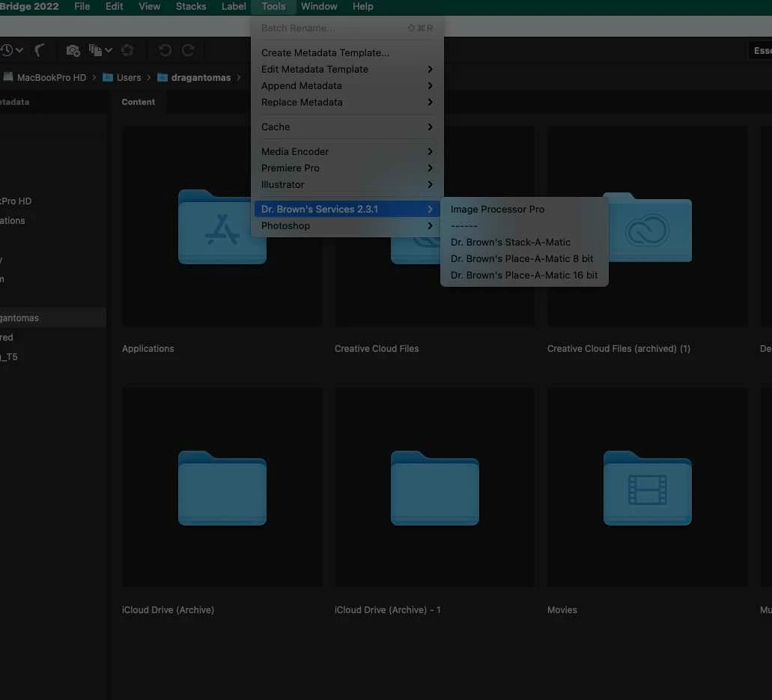
Task: Close the open Tools menu from the menu bar
Action: point(273,7)
